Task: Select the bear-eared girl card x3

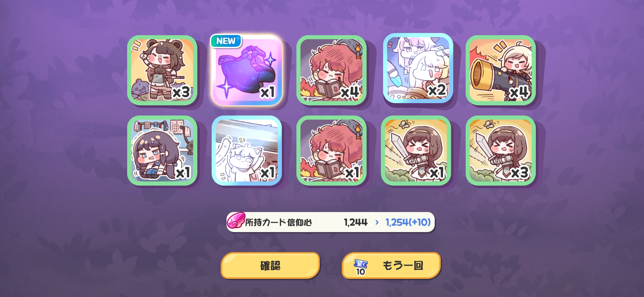Action: pos(162,70)
